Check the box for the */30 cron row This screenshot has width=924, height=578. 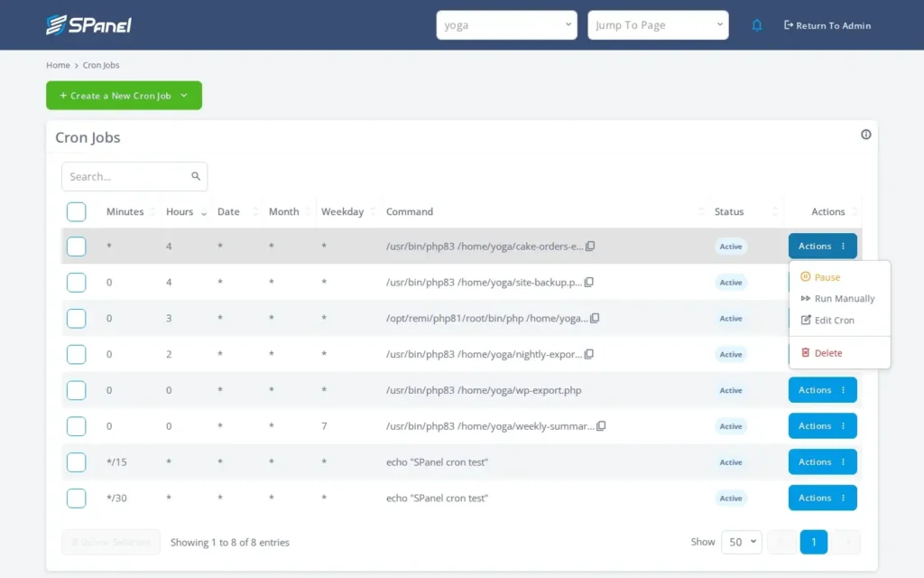click(x=76, y=499)
